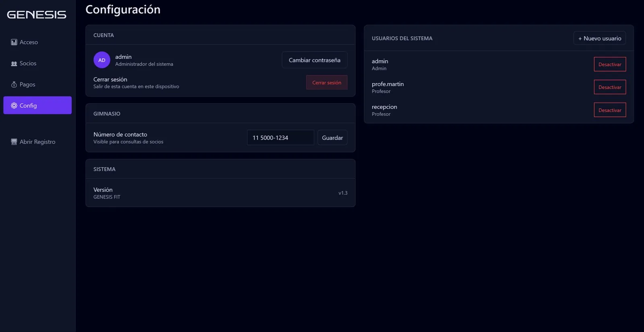This screenshot has width=644, height=332.
Task: Click the admin username in the user list
Action: pos(380,61)
